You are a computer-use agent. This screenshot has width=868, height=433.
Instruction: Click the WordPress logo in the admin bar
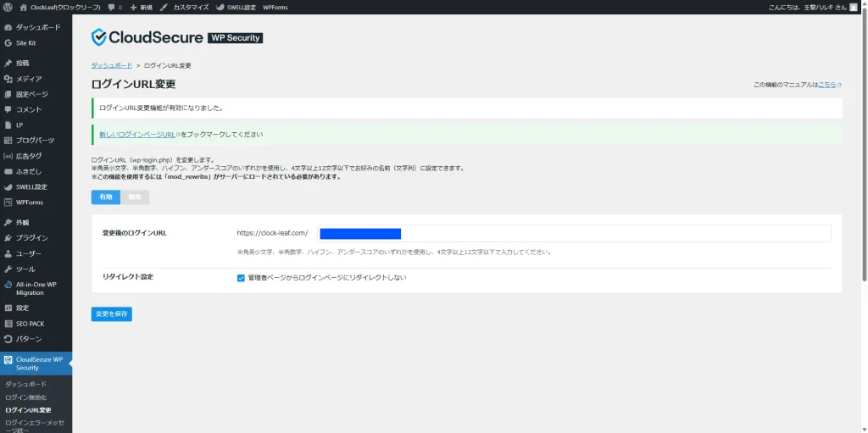tap(8, 7)
